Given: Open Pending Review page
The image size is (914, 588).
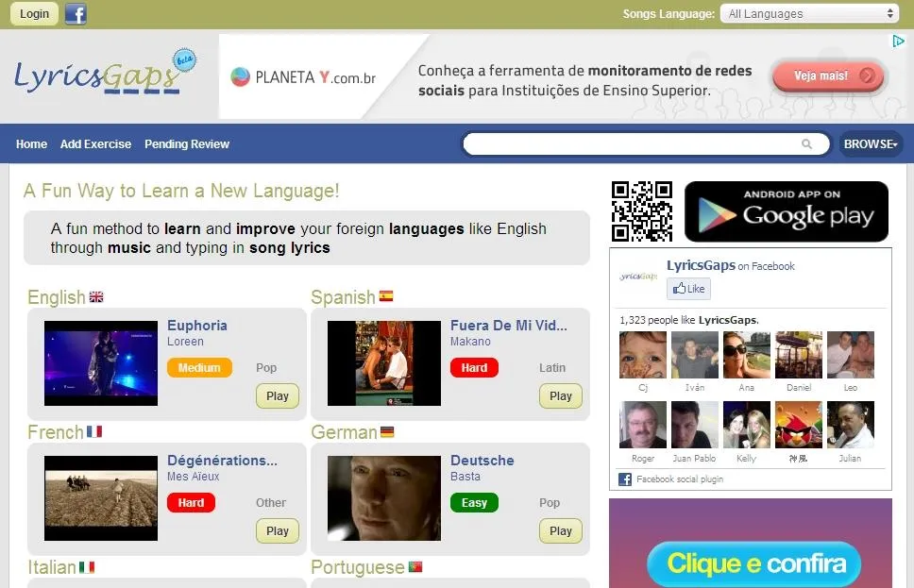Looking at the screenshot, I should pos(187,144).
